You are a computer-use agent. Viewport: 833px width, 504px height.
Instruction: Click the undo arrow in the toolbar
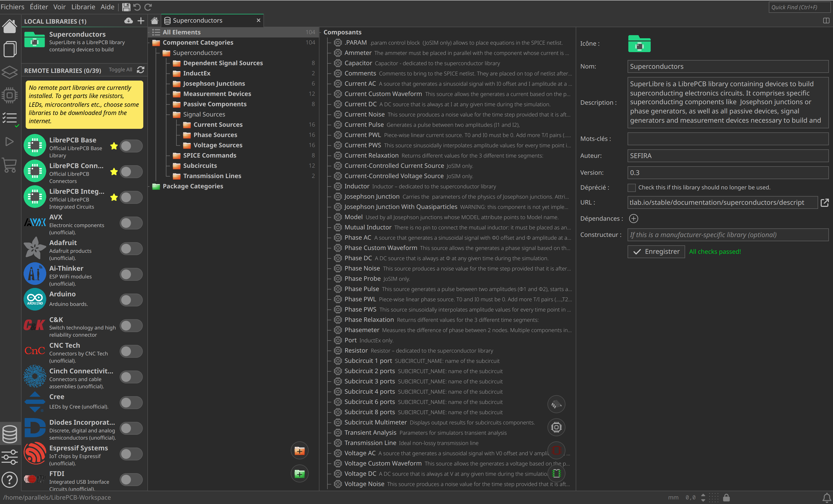(x=137, y=7)
